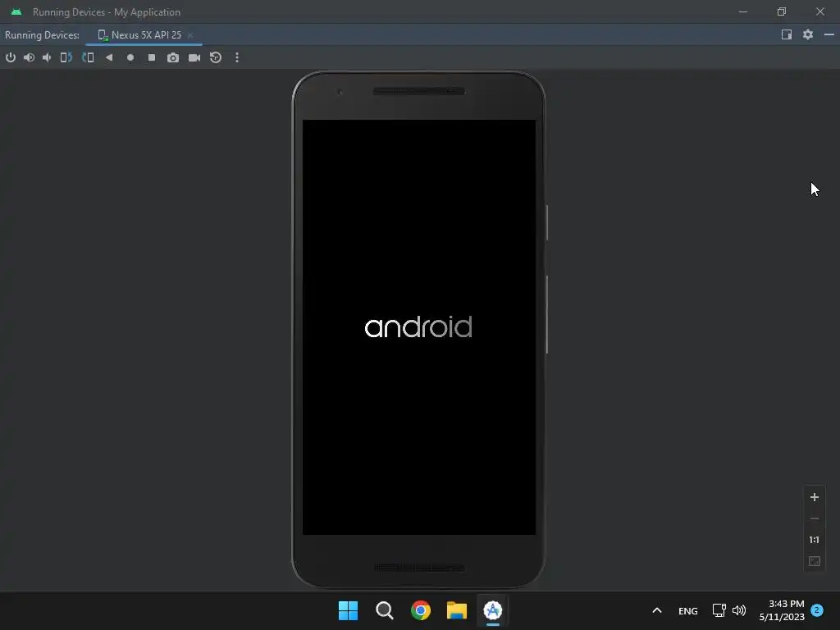Toggle window mode icon beside the gear

coord(787,34)
